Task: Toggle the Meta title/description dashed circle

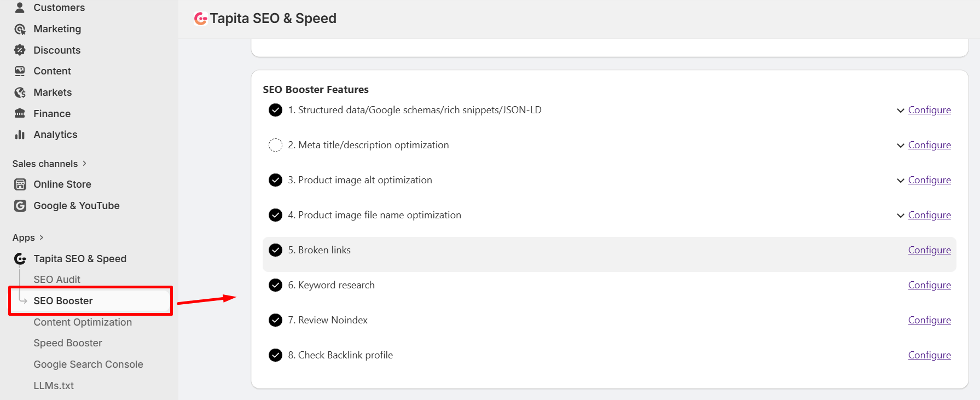Action: coord(275,145)
